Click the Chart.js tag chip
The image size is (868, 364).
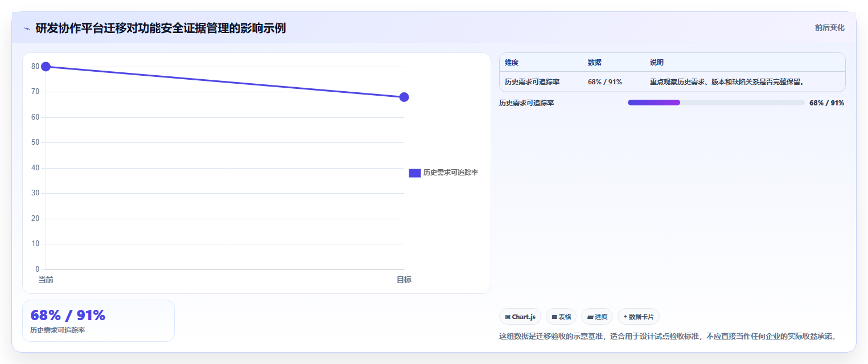point(520,317)
